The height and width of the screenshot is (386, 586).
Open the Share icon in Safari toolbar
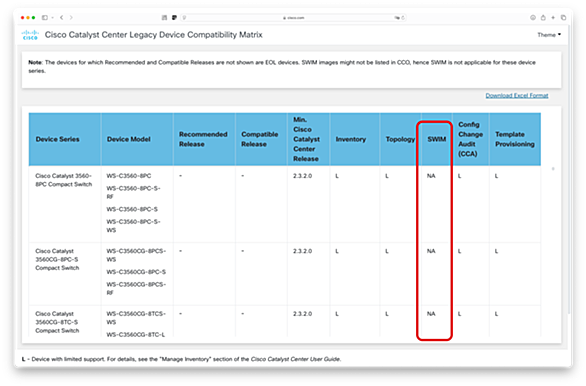click(543, 18)
